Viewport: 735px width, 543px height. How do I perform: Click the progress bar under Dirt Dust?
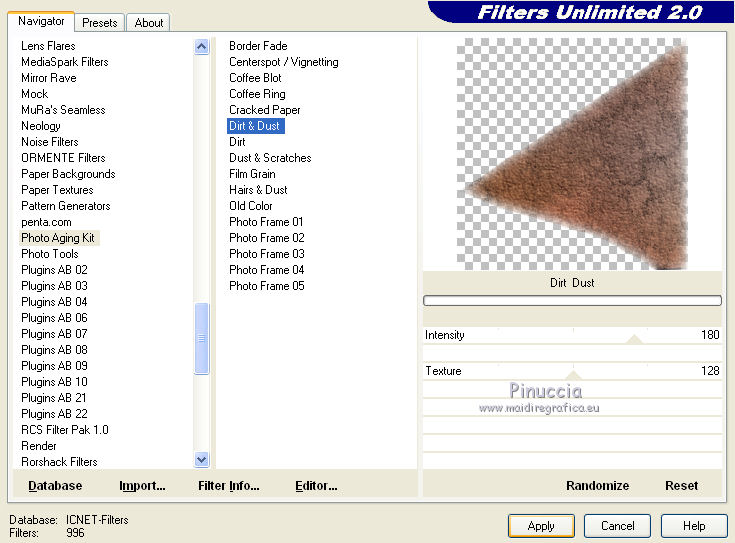572,301
